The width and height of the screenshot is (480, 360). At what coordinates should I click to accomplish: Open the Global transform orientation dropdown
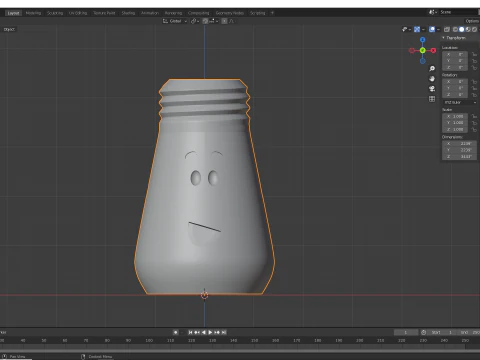click(175, 21)
